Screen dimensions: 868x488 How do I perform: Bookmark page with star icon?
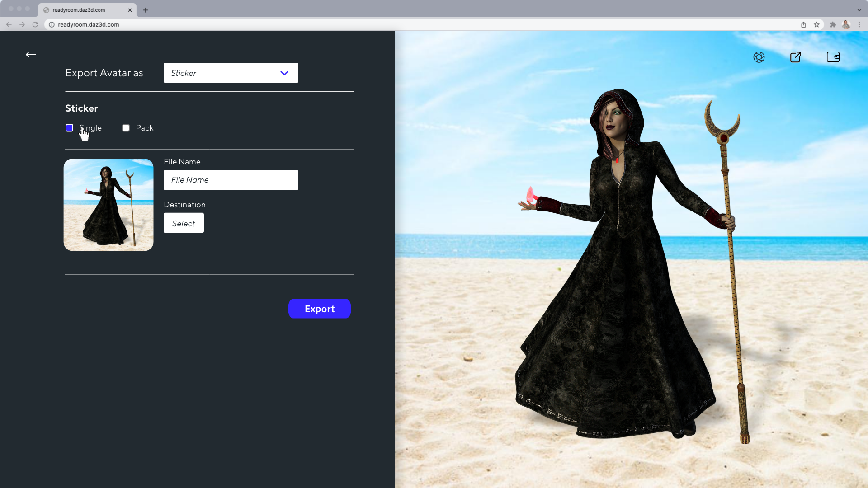click(816, 24)
